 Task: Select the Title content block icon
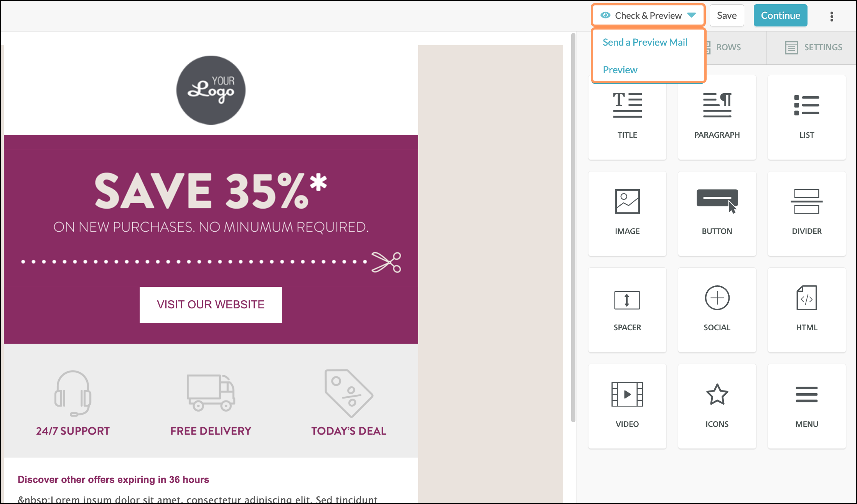click(x=627, y=105)
